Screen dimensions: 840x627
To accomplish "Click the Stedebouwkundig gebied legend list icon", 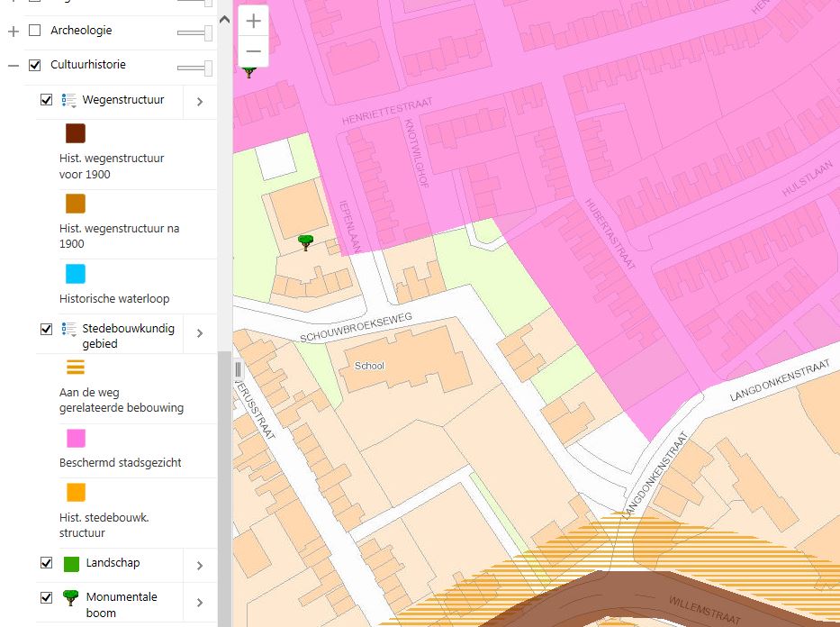I will (x=68, y=329).
